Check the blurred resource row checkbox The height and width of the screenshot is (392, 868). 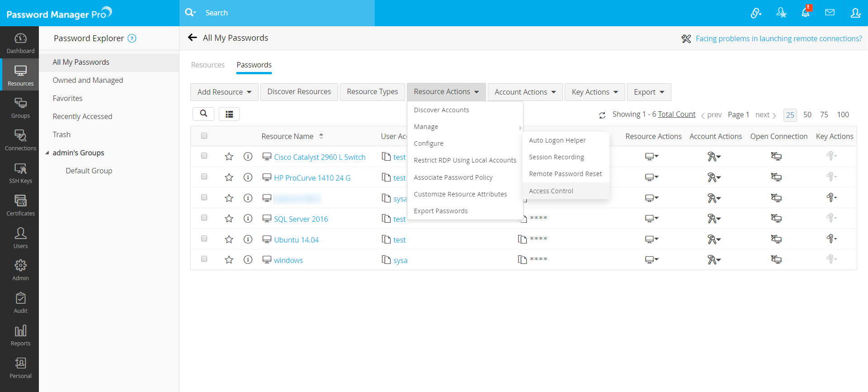(204, 197)
